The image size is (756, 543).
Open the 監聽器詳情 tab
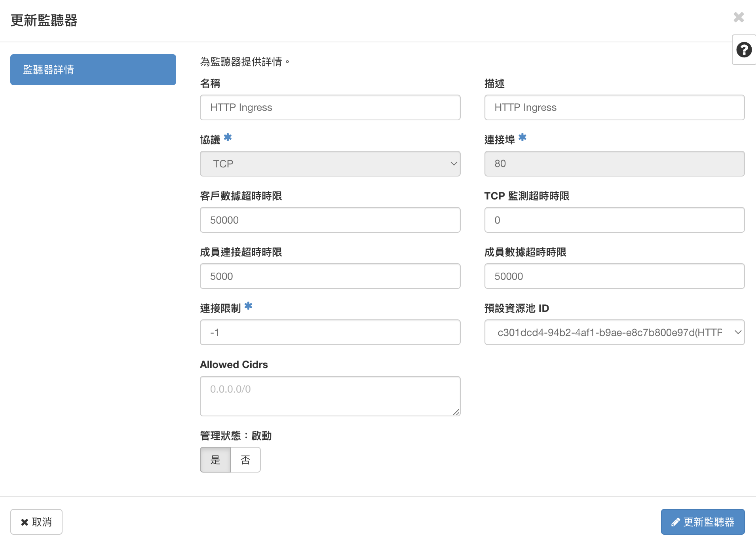(x=93, y=70)
